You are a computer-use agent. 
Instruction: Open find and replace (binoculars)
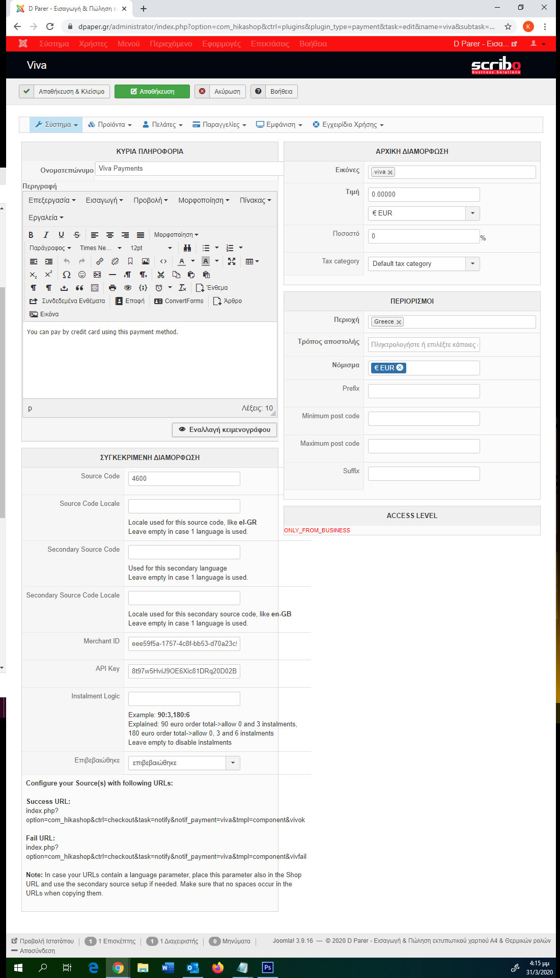[187, 248]
